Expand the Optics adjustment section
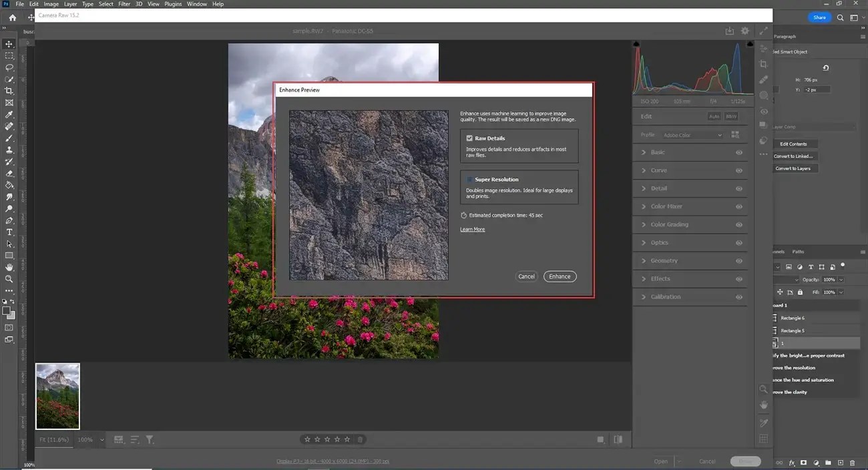868x470 pixels. tap(660, 242)
